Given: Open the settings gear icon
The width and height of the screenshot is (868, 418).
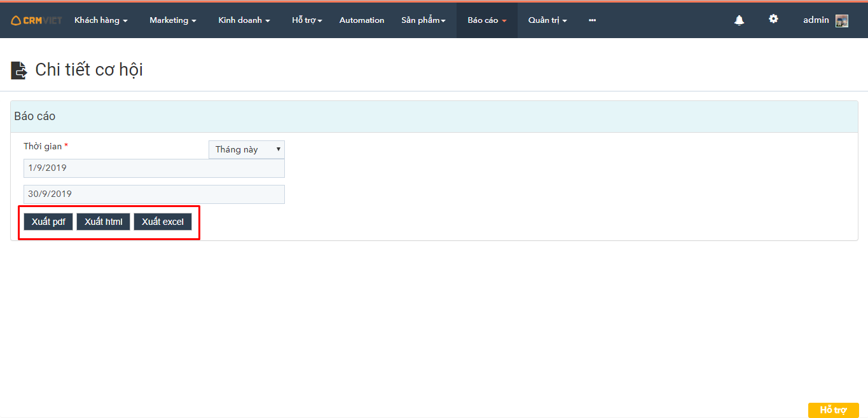Looking at the screenshot, I should (x=773, y=19).
